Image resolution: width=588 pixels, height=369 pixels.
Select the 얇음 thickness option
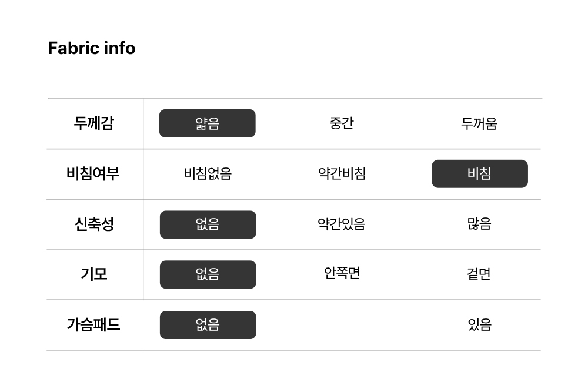pyautogui.click(x=208, y=123)
